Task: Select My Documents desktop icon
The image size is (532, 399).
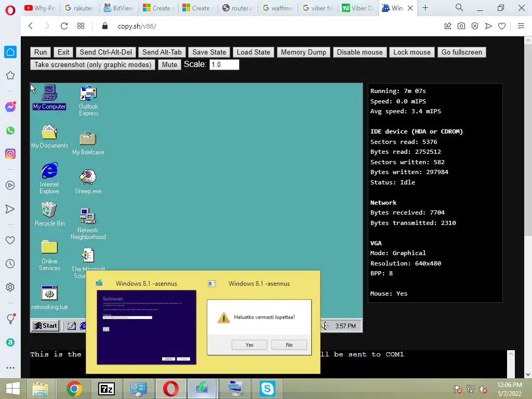Action: pyautogui.click(x=49, y=137)
